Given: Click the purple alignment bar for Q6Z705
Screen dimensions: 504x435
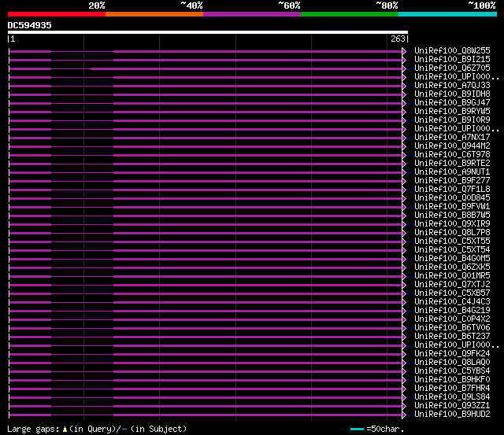Looking at the screenshot, I should click(206, 68).
